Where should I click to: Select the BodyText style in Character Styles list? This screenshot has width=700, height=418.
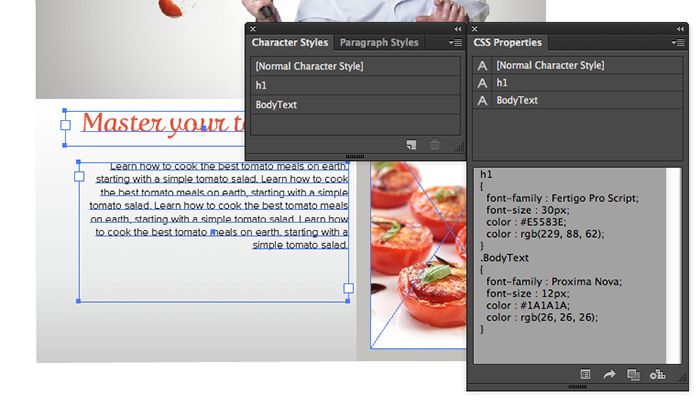pyautogui.click(x=355, y=104)
